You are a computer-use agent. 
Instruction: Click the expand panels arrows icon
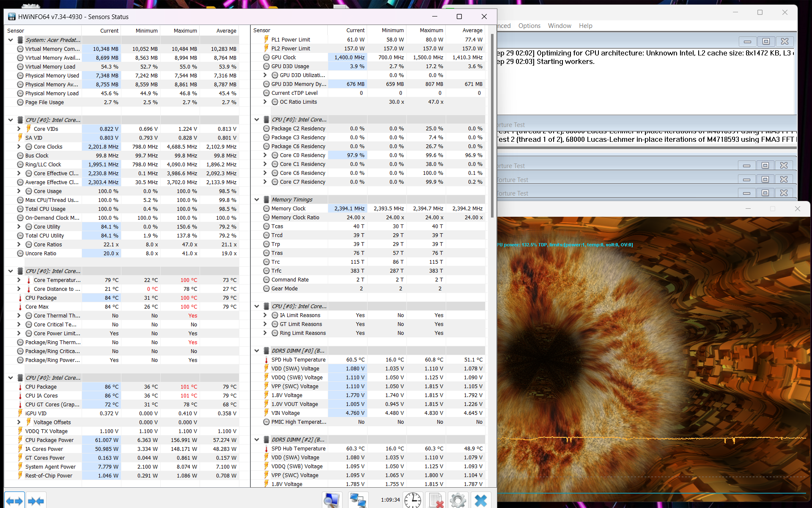point(14,501)
